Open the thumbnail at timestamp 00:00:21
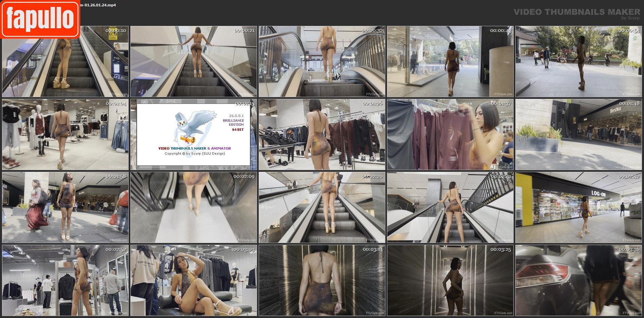This screenshot has height=318, width=644. [194, 62]
